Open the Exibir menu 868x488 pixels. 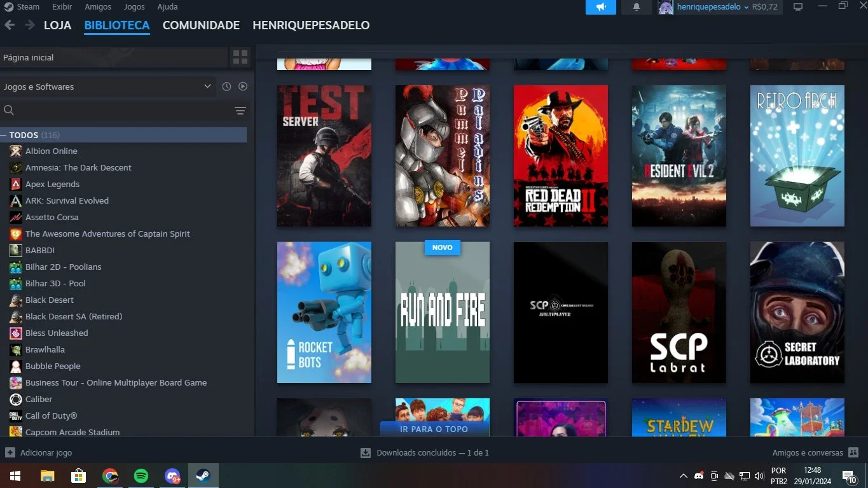62,7
